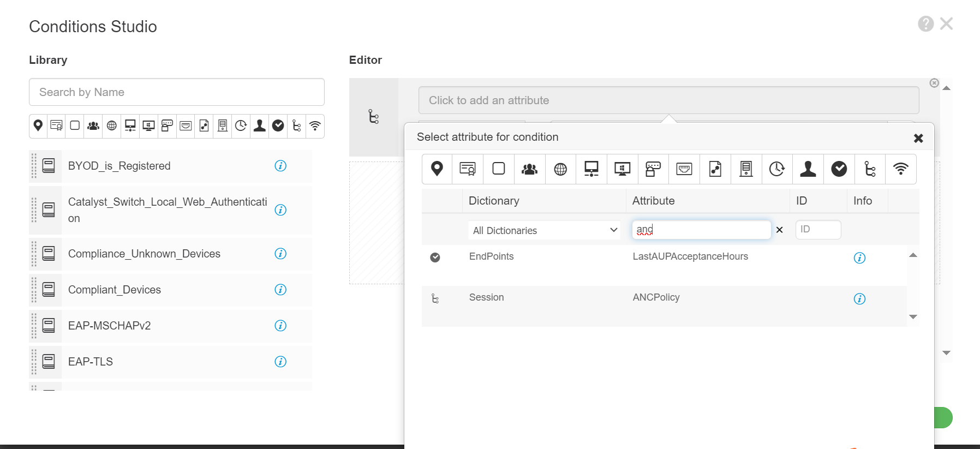Select the globe icon in attribute selector toolbar

[x=560, y=169]
